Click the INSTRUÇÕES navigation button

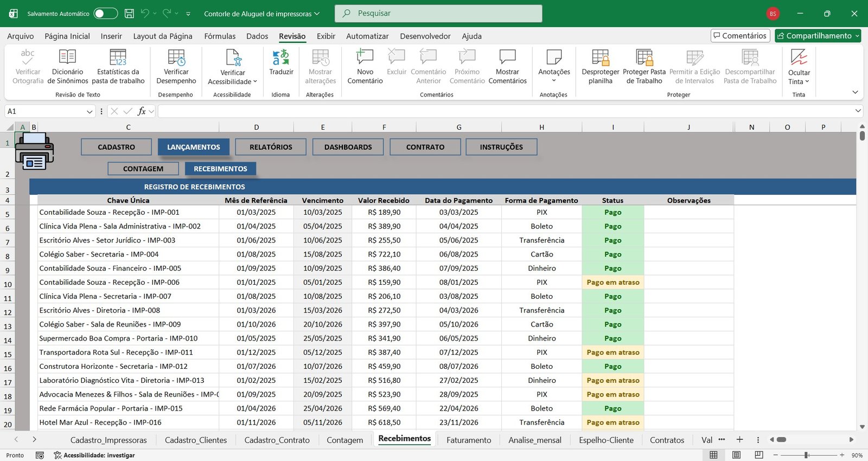pyautogui.click(x=501, y=147)
